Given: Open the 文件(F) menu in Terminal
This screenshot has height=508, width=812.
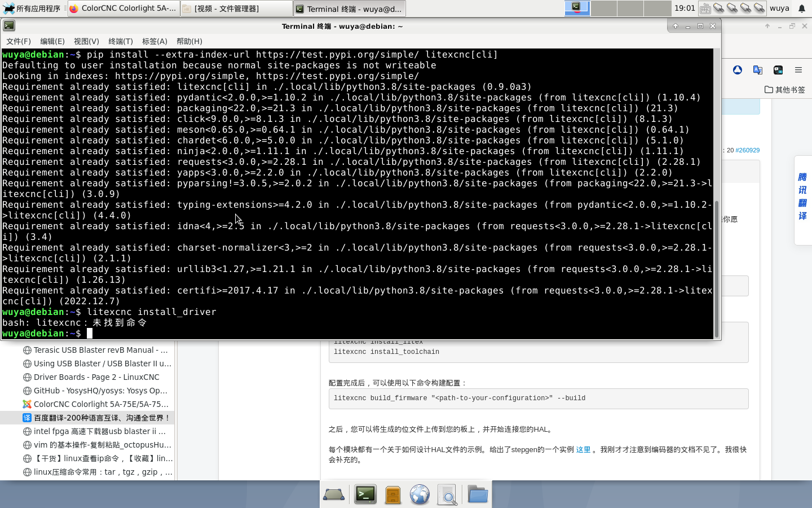Looking at the screenshot, I should pos(18,41).
